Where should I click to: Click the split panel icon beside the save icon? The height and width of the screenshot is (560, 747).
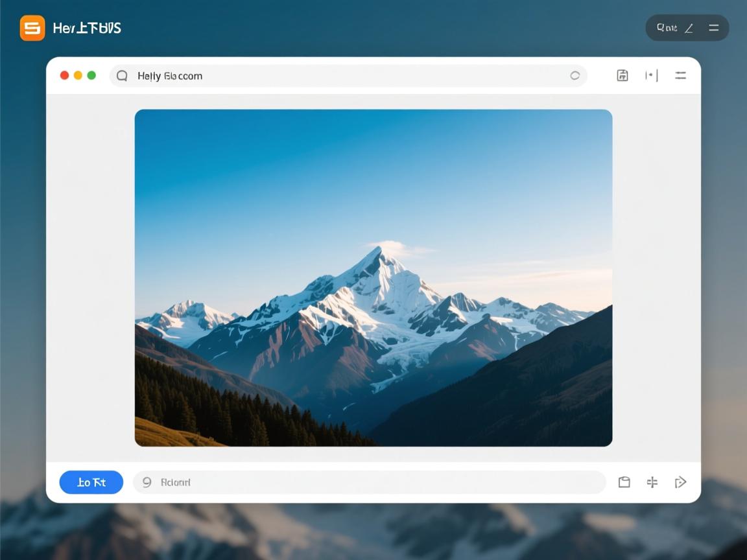(651, 75)
